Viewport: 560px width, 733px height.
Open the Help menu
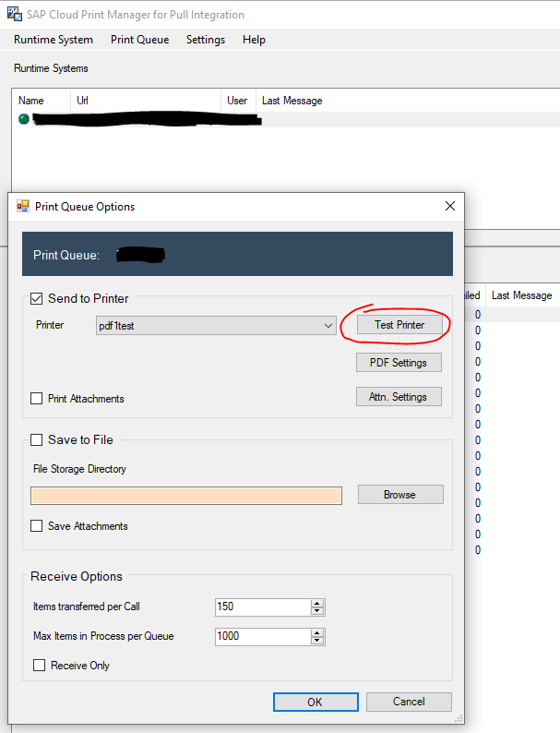[x=254, y=40]
